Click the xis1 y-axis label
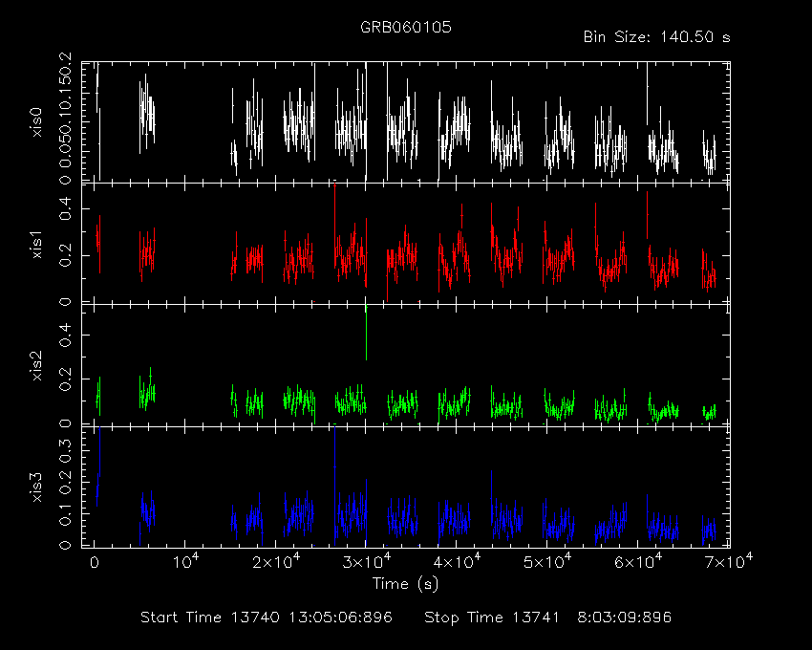The width and height of the screenshot is (812, 650). [36, 244]
